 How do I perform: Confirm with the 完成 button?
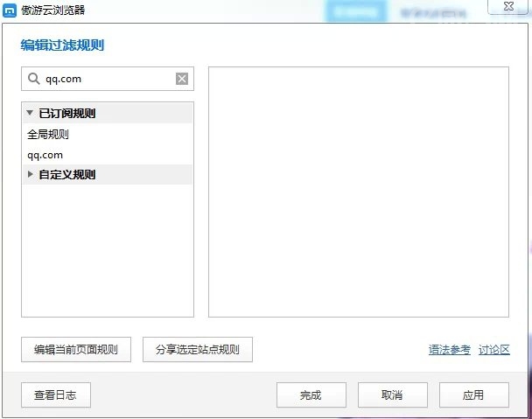311,395
